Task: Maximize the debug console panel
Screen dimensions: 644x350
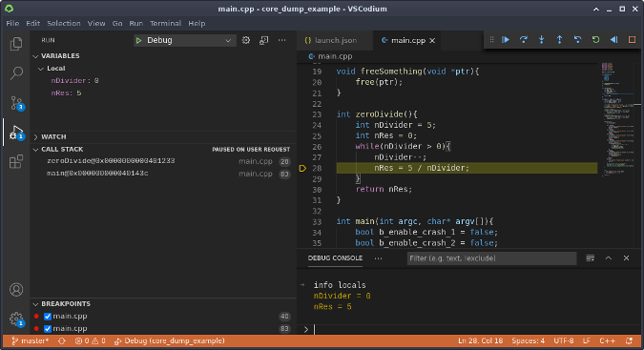Action: click(609, 258)
